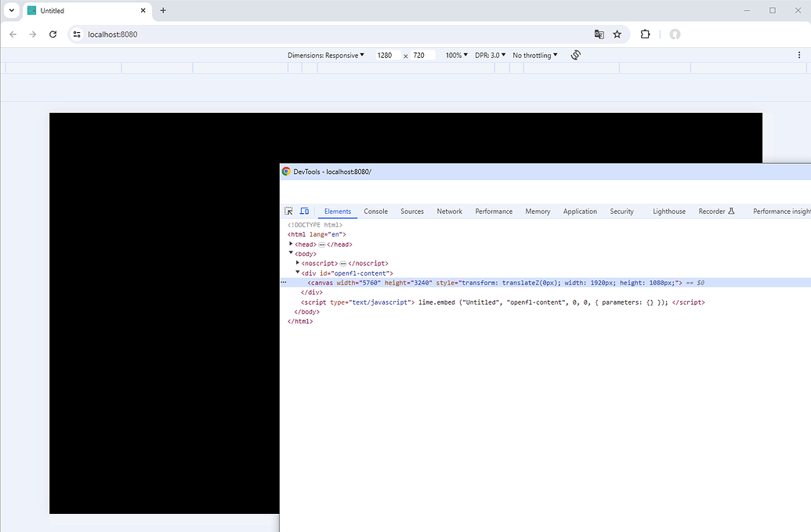The height and width of the screenshot is (532, 811).
Task: Switch to the Lighthouse tab
Action: pyautogui.click(x=668, y=212)
